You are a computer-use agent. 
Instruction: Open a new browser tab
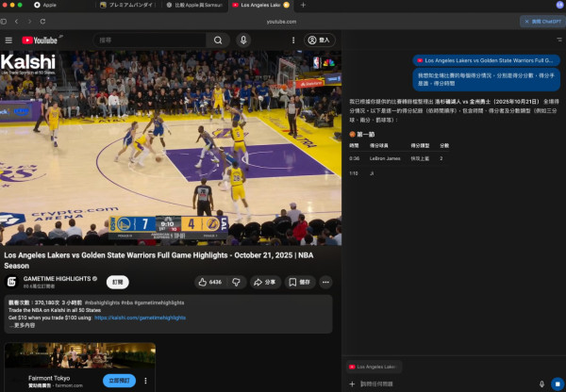pos(303,5)
